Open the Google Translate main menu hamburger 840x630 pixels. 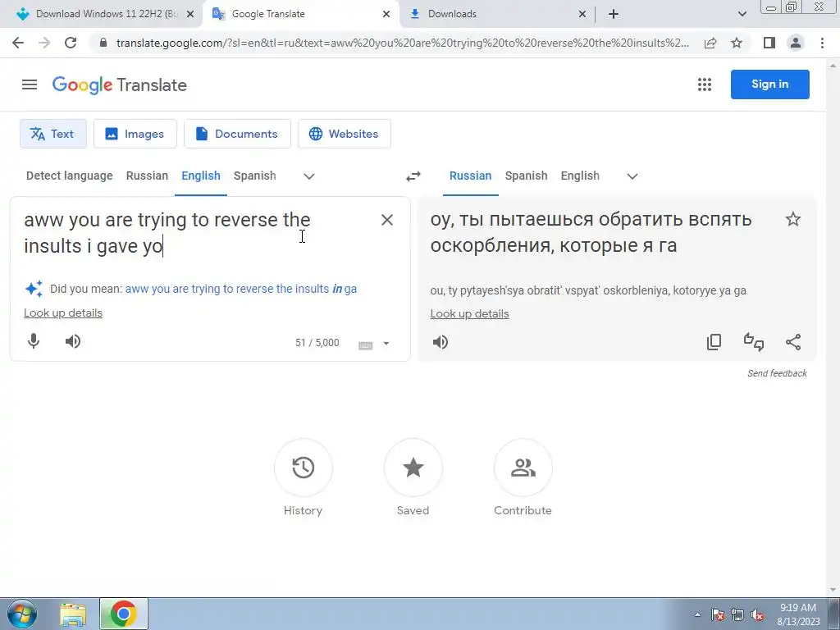[30, 84]
